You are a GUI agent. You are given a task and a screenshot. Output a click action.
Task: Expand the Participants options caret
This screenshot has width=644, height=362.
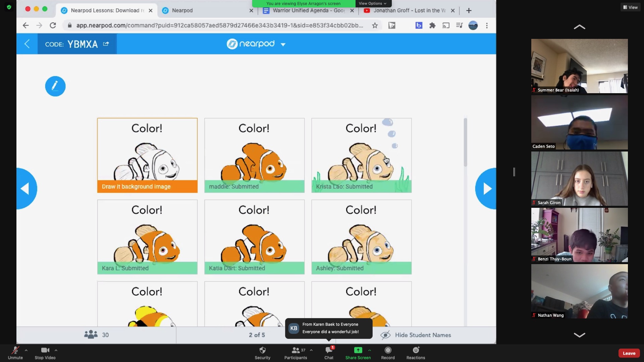[311, 350]
